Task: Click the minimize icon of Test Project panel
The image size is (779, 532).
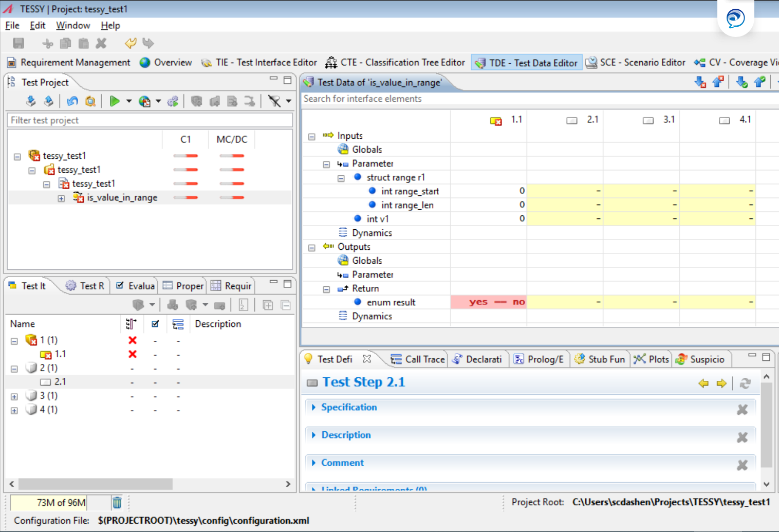Action: click(x=273, y=79)
